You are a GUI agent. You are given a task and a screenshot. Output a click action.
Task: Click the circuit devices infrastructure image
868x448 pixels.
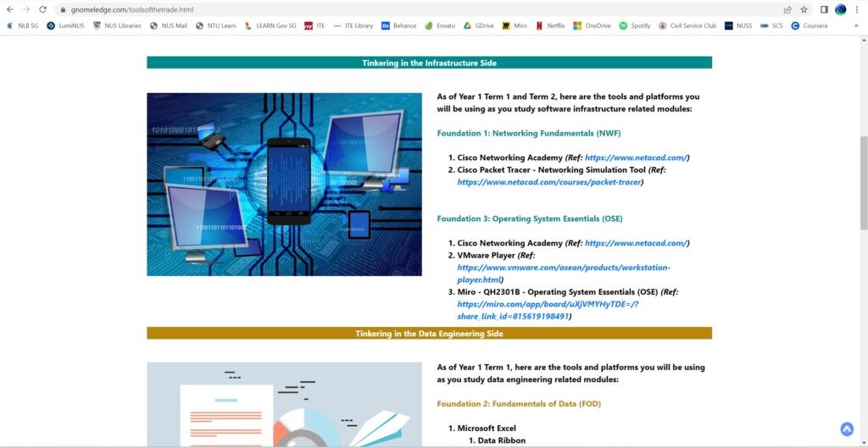pos(284,184)
